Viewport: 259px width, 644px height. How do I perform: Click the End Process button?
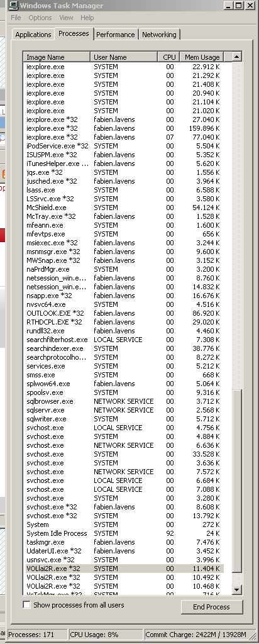click(x=211, y=607)
